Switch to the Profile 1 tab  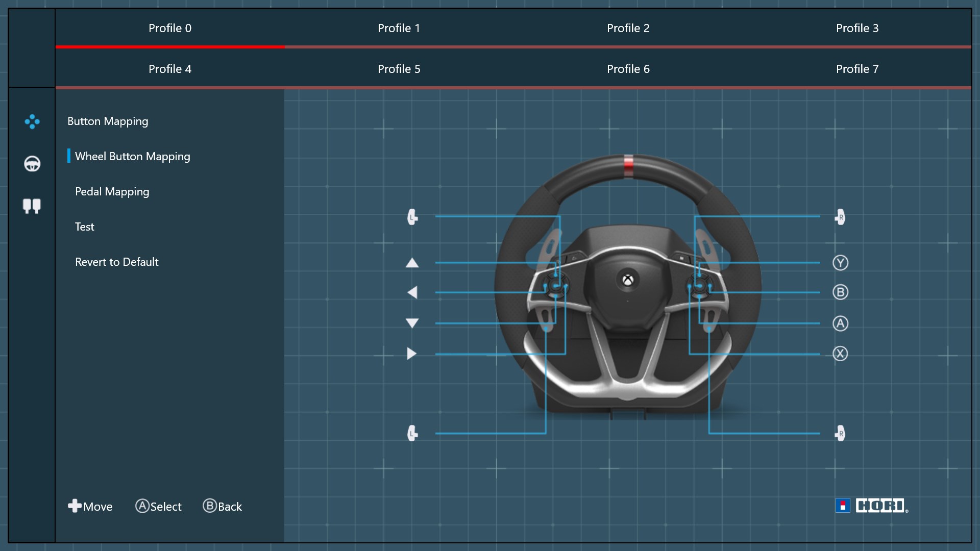tap(399, 28)
